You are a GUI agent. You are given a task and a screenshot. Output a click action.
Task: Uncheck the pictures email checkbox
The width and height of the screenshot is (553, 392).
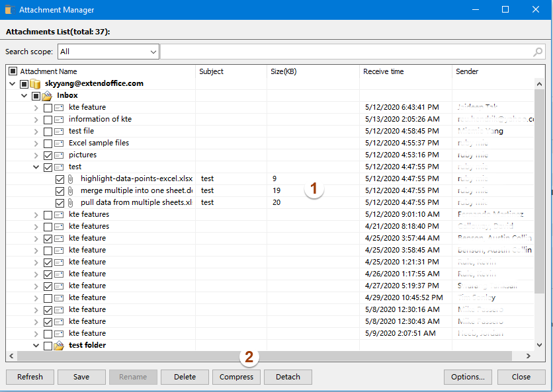click(x=48, y=155)
